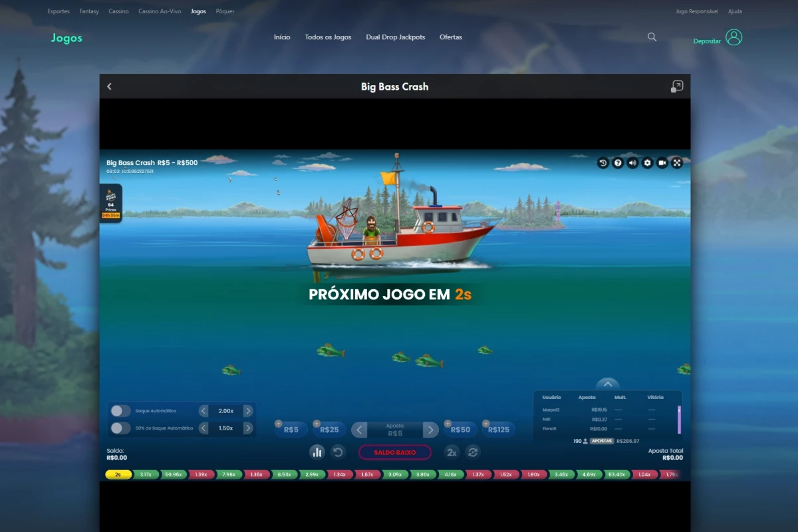Viewport: 798px width, 532px height.
Task: Click the Depositar link
Action: click(x=707, y=41)
